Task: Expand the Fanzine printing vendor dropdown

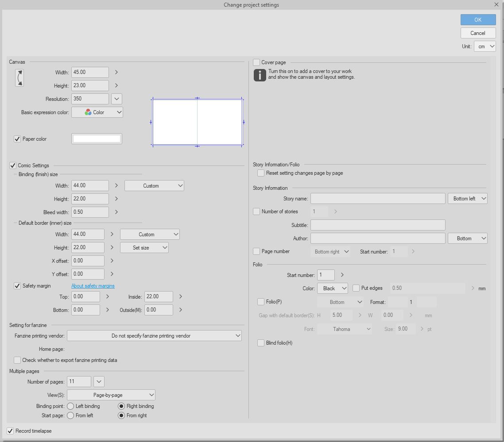Action: click(x=154, y=336)
